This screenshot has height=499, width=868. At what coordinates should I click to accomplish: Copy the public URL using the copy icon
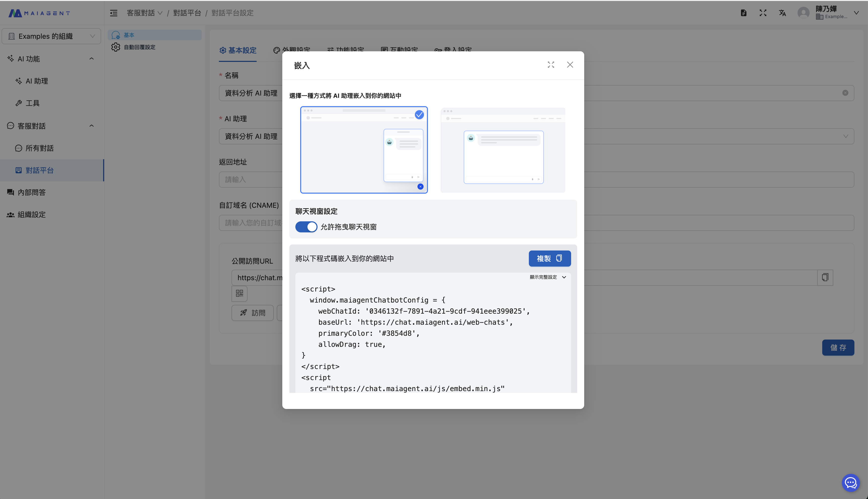(x=825, y=277)
